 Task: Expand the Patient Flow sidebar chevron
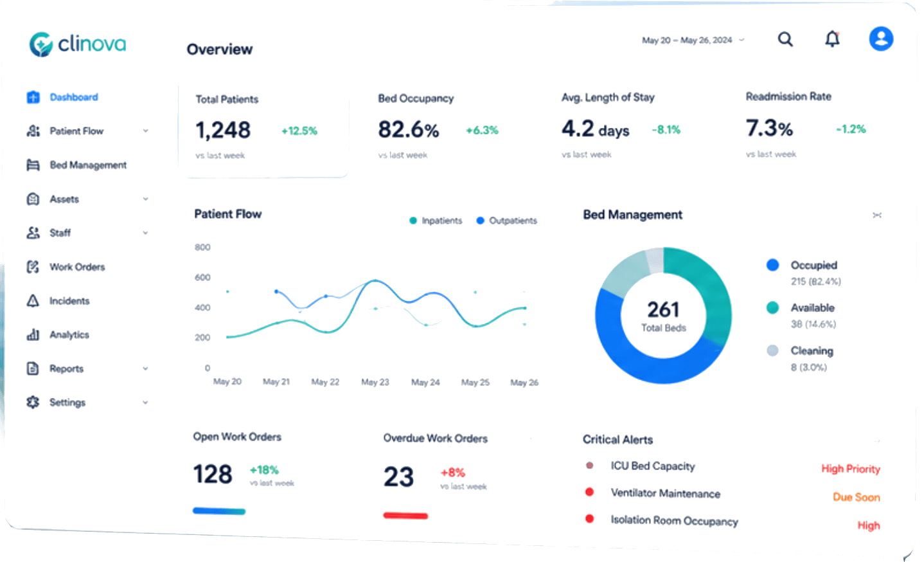146,131
